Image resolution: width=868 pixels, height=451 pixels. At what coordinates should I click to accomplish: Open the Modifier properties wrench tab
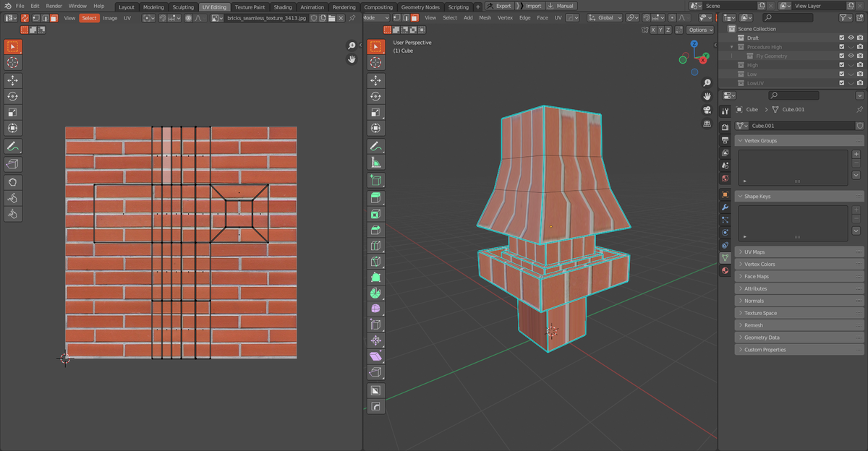[725, 207]
